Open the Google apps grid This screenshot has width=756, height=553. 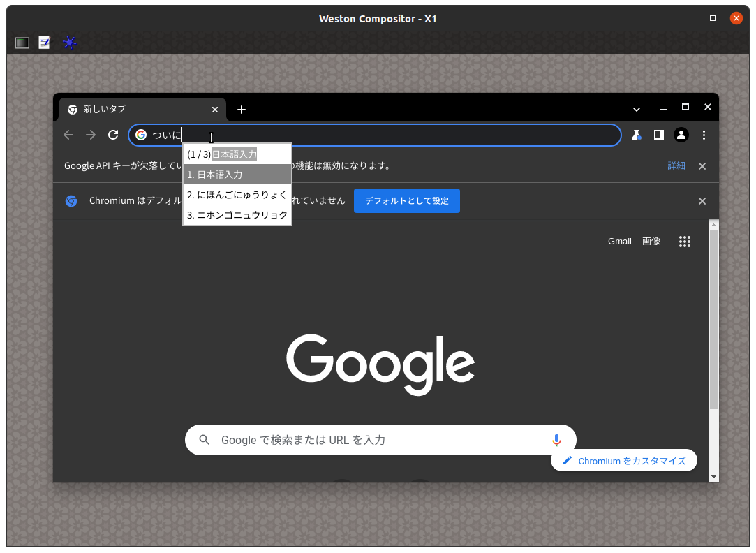point(685,242)
